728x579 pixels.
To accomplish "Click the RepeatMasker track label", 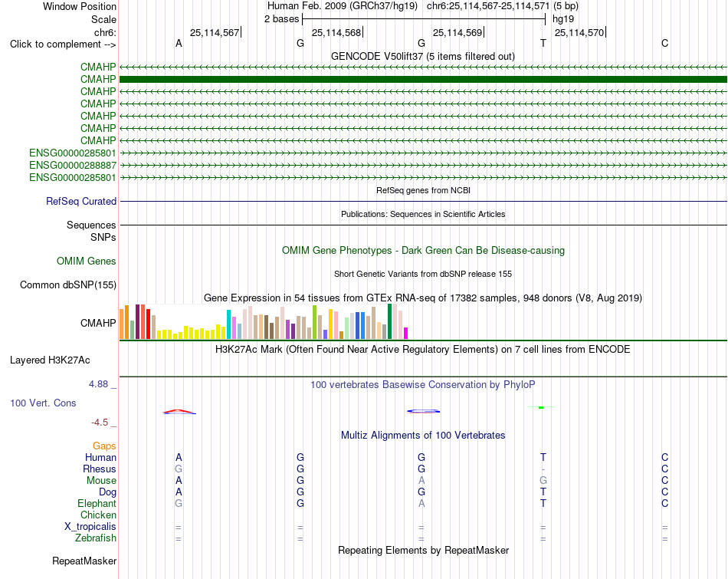I will click(84, 561).
